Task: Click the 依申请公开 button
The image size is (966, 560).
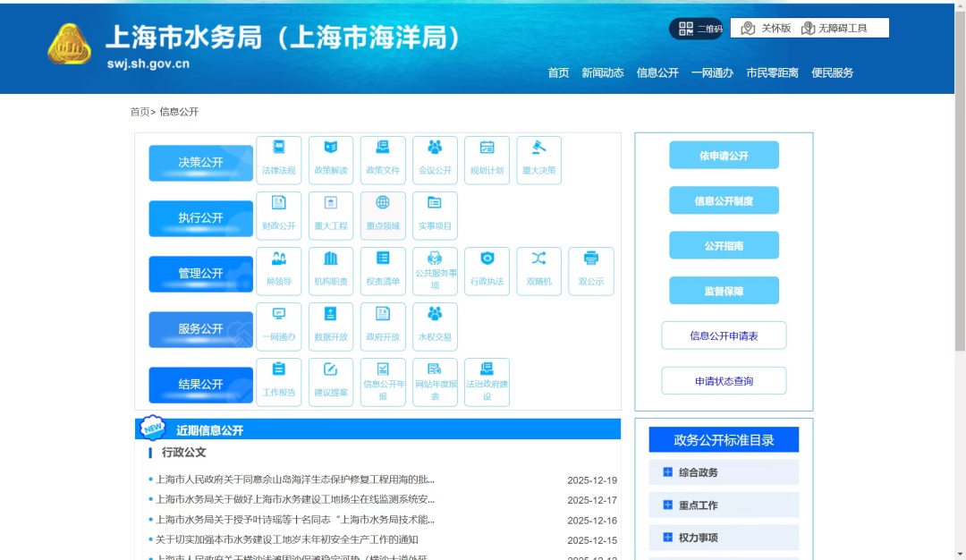Action: pyautogui.click(x=724, y=156)
